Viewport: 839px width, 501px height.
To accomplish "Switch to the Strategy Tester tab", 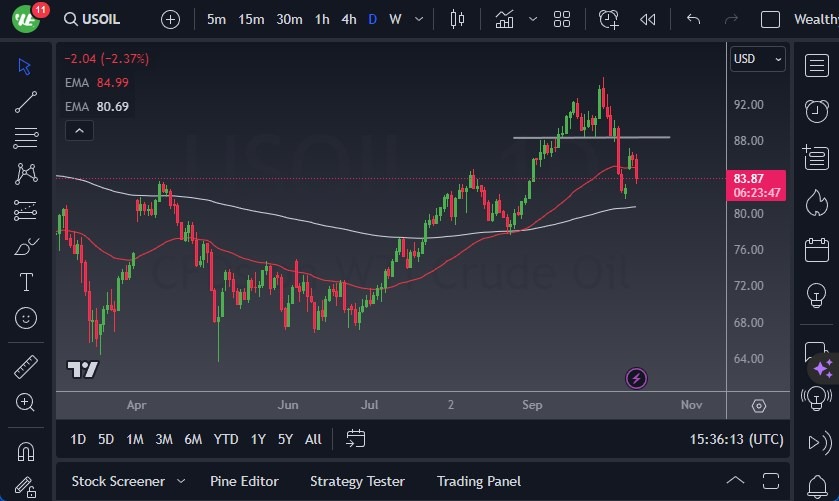I will [357, 481].
